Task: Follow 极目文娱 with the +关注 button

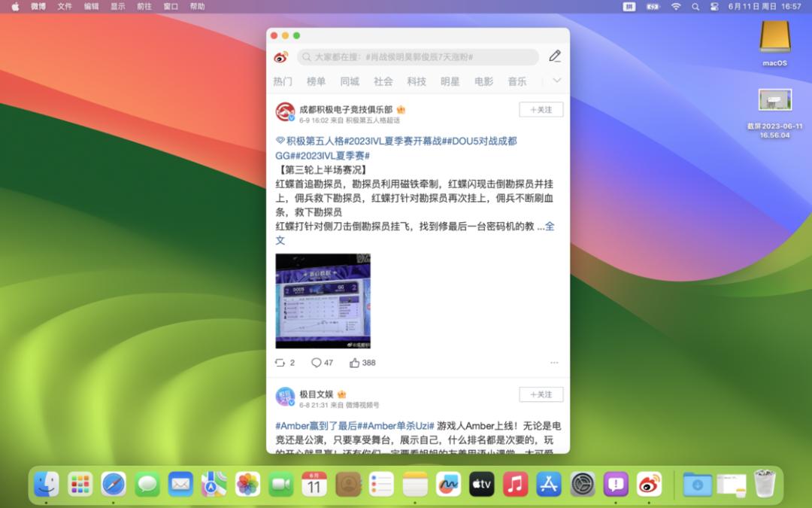Action: [x=541, y=394]
